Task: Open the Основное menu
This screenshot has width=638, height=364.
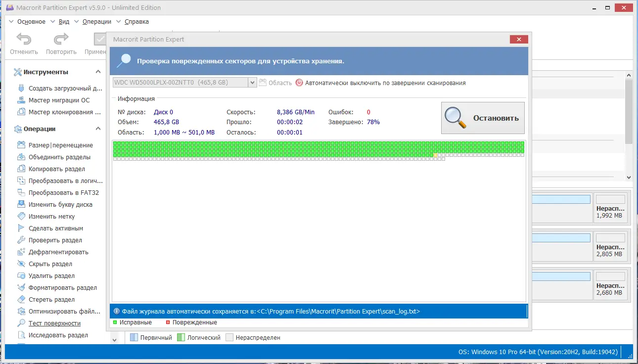Action: coord(31,22)
